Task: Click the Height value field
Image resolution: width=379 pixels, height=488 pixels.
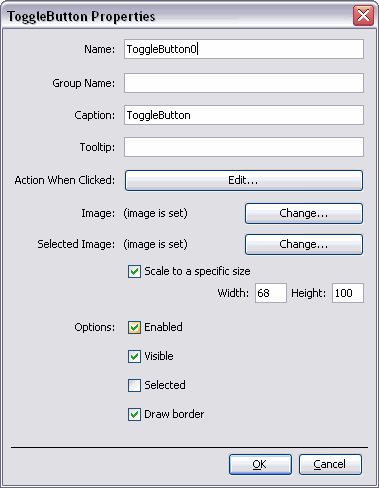Action: tap(348, 293)
